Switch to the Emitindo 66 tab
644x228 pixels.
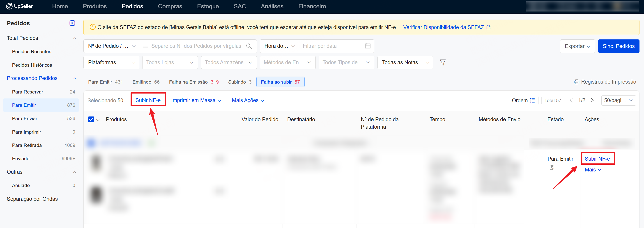146,82
